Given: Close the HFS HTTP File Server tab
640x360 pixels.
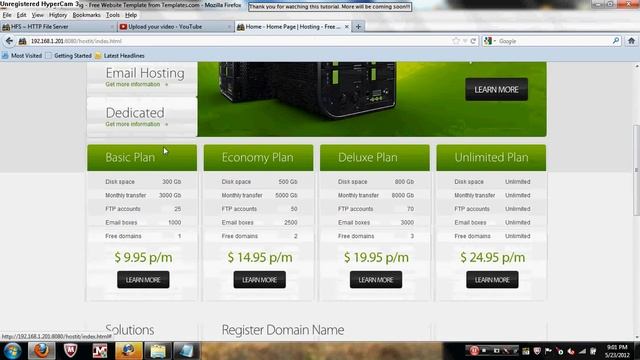Looking at the screenshot, I should (x=112, y=27).
